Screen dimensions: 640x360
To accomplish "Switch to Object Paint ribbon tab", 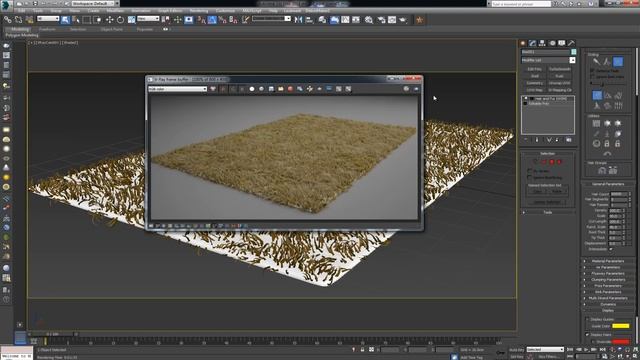I will click(x=111, y=29).
